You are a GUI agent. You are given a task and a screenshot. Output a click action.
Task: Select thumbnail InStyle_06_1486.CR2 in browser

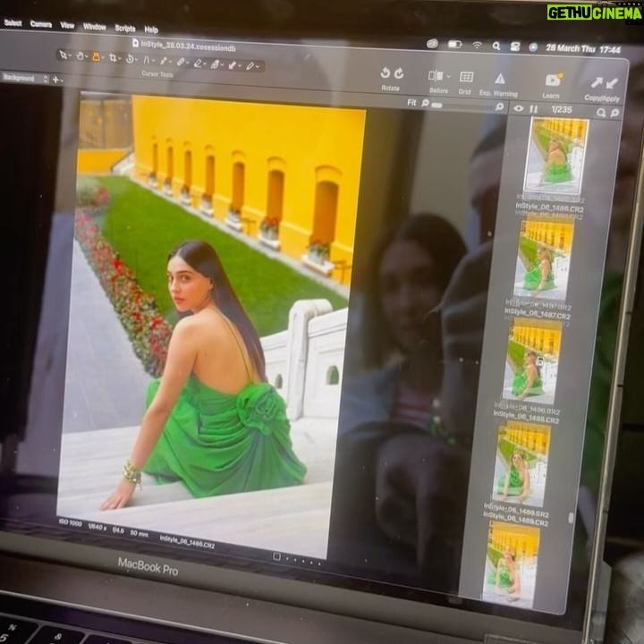point(555,156)
